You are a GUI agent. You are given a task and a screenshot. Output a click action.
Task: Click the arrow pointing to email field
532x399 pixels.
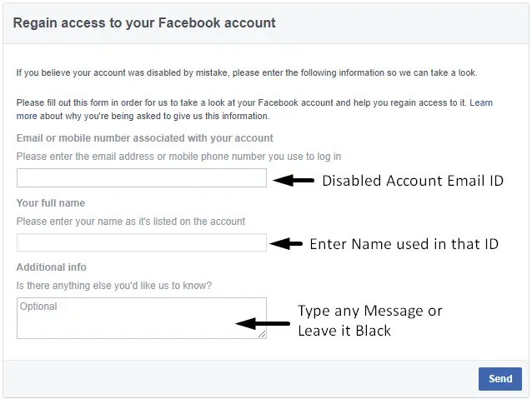tap(293, 180)
